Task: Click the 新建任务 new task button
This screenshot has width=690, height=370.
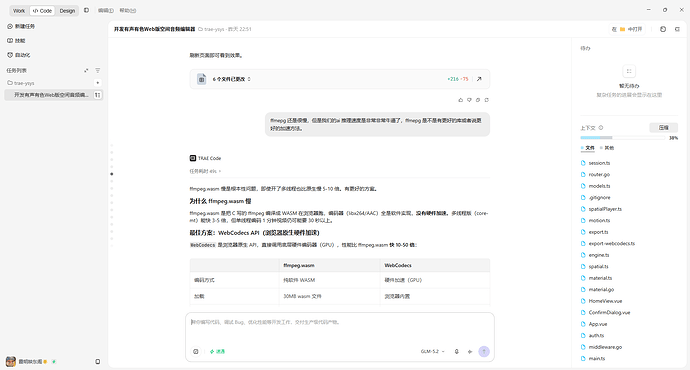Action: click(x=21, y=26)
